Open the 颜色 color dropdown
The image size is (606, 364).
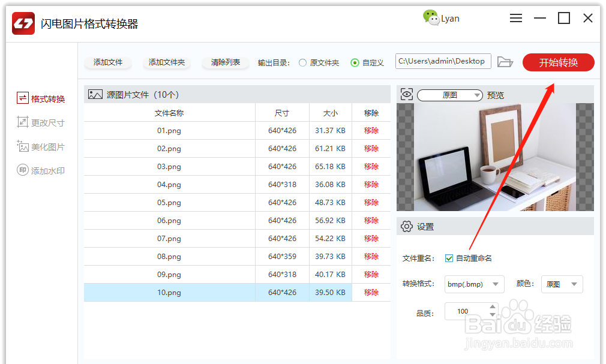562,284
